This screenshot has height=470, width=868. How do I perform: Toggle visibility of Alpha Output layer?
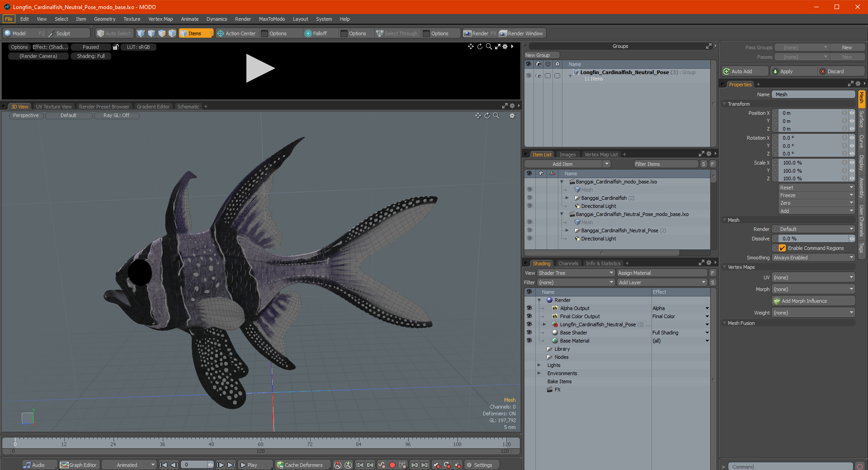529,308
